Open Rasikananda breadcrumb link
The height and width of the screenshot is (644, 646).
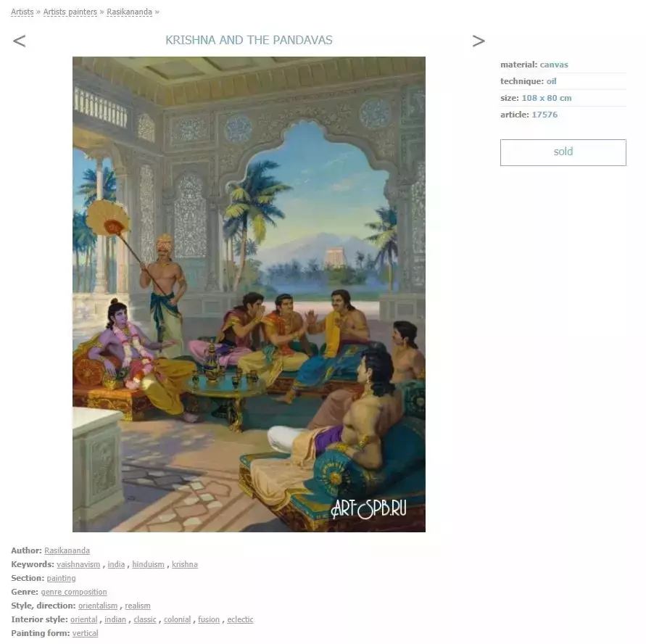129,12
